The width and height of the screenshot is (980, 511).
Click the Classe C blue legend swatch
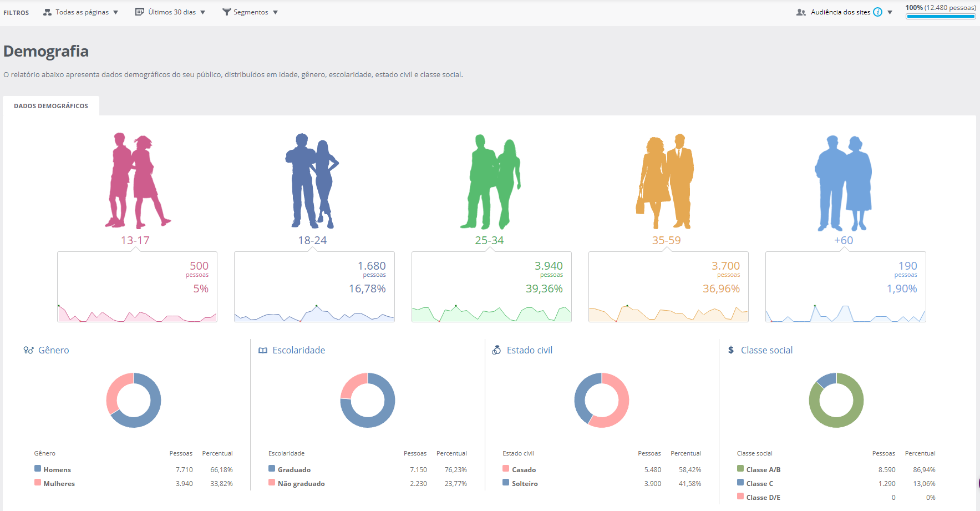(740, 483)
